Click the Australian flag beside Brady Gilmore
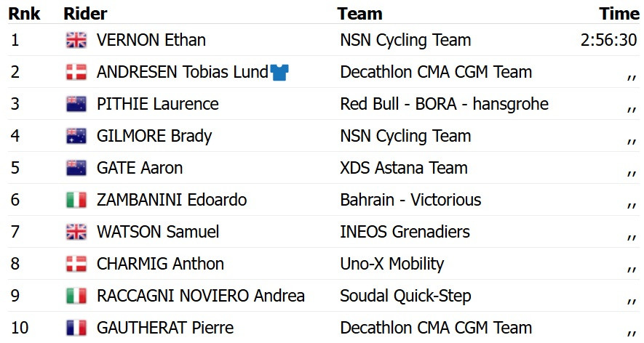644x343 pixels. (x=76, y=136)
